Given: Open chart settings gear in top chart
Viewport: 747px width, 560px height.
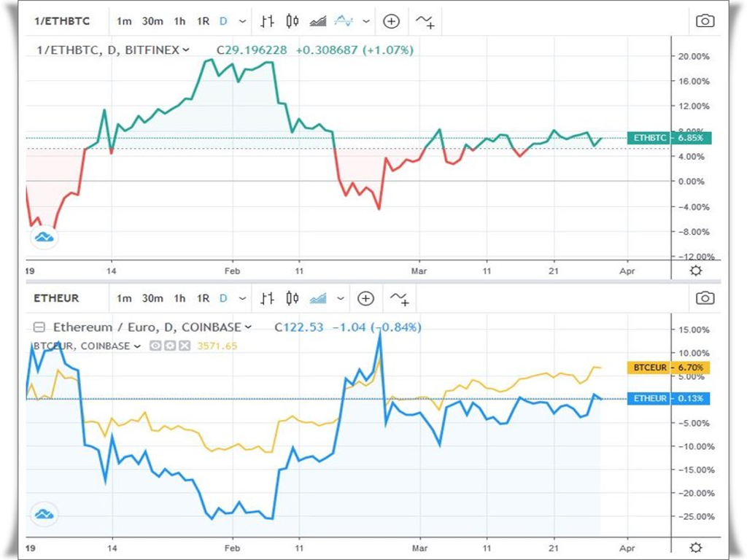Looking at the screenshot, I should (x=696, y=271).
